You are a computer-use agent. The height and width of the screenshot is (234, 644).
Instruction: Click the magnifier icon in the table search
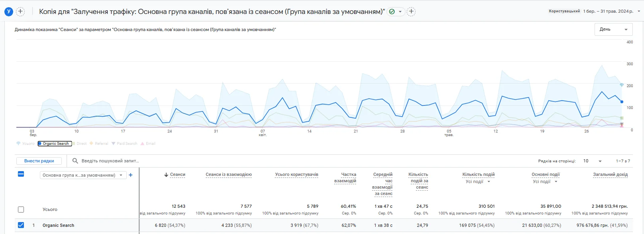click(75, 161)
